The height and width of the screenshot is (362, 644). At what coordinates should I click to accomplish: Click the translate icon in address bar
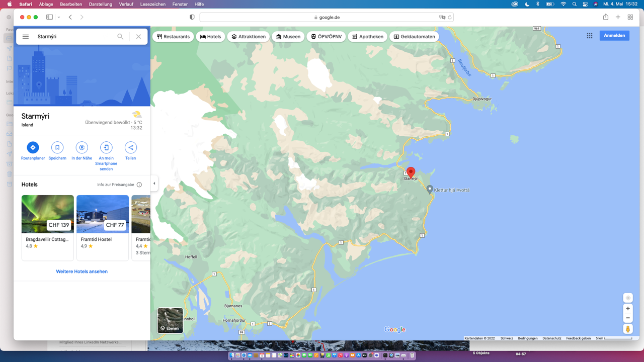(x=442, y=17)
